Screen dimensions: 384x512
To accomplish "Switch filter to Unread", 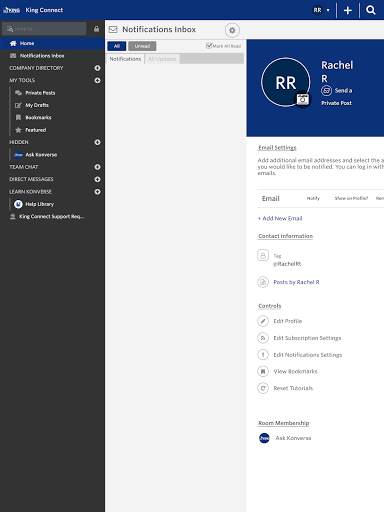I will click(x=142, y=46).
